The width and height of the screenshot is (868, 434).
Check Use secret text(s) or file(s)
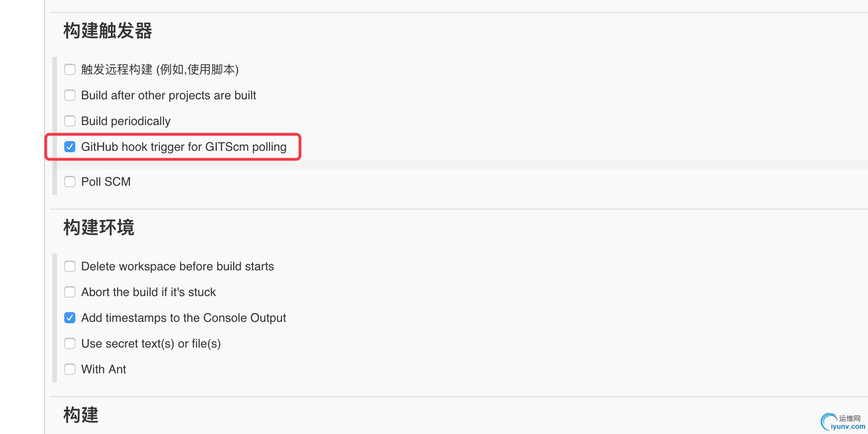(70, 343)
